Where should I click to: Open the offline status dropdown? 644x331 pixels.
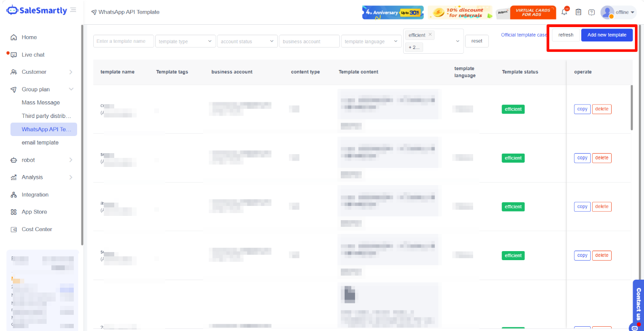point(625,12)
